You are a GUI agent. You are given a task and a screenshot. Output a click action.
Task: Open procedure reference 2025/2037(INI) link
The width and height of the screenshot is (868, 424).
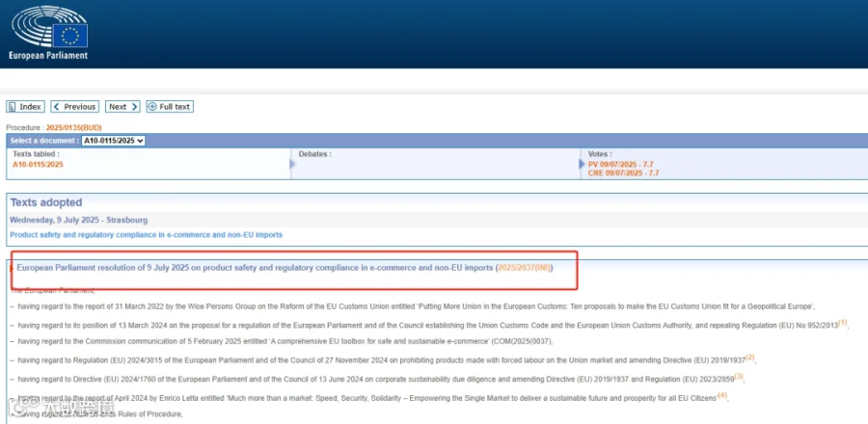(x=524, y=268)
